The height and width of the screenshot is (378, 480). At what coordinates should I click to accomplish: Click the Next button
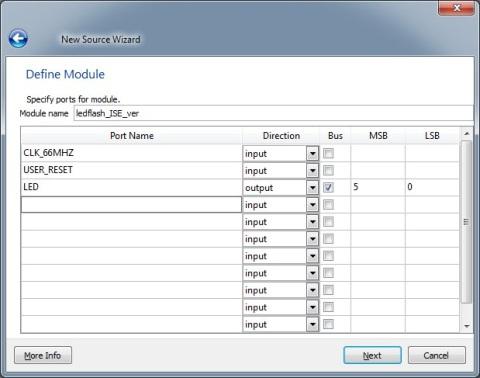[372, 355]
